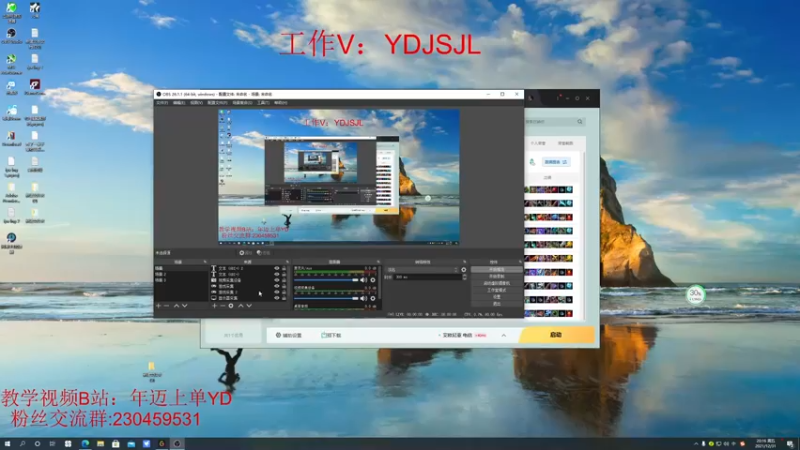
Task: Open Microsoft Edge from taskbar
Action: [x=85, y=444]
